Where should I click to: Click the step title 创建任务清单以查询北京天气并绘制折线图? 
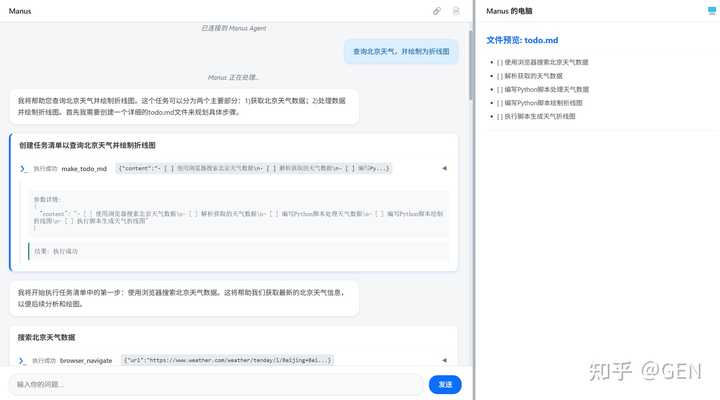click(87, 146)
